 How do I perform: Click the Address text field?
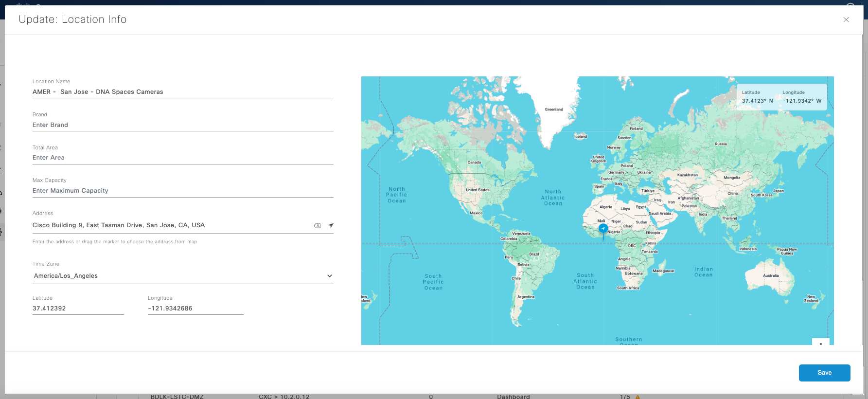tap(170, 225)
